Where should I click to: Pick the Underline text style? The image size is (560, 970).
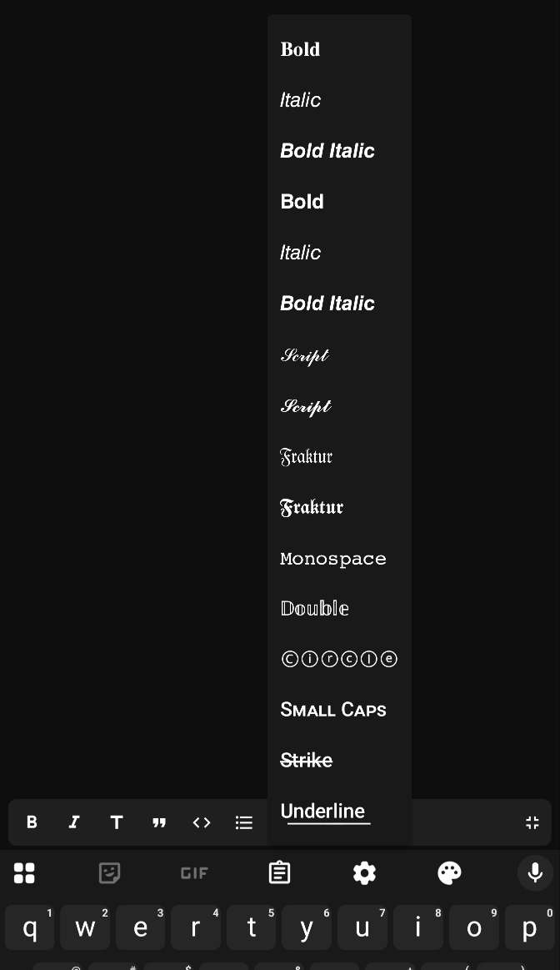pyautogui.click(x=323, y=812)
